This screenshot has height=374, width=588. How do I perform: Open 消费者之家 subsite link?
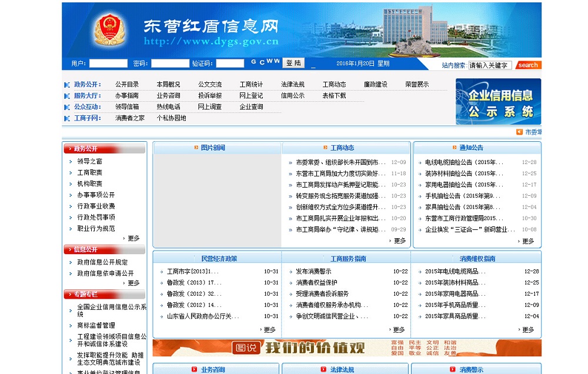coord(130,118)
